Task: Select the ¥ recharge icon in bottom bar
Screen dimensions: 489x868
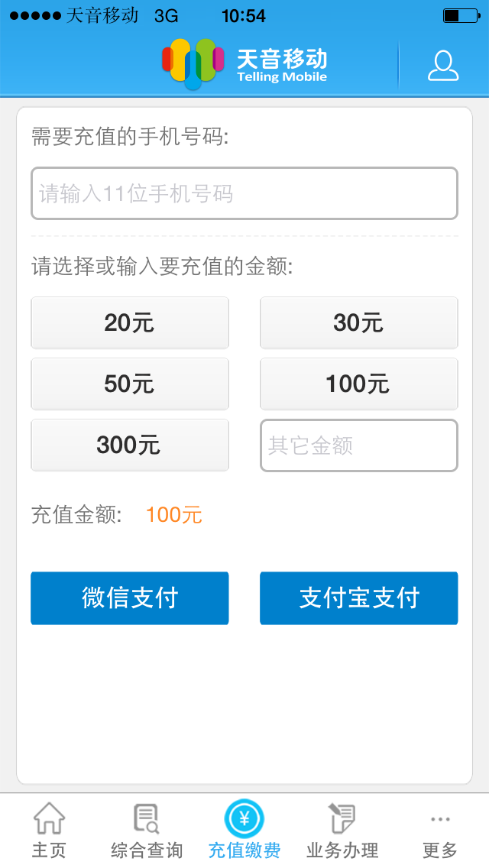Action: click(x=244, y=817)
